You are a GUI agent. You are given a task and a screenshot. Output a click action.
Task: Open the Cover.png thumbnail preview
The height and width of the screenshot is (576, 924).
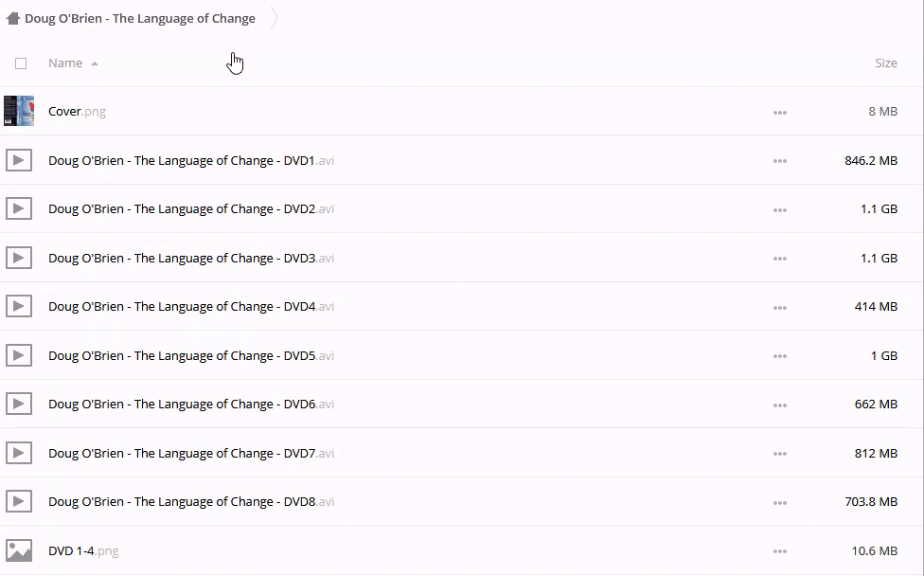pos(19,111)
